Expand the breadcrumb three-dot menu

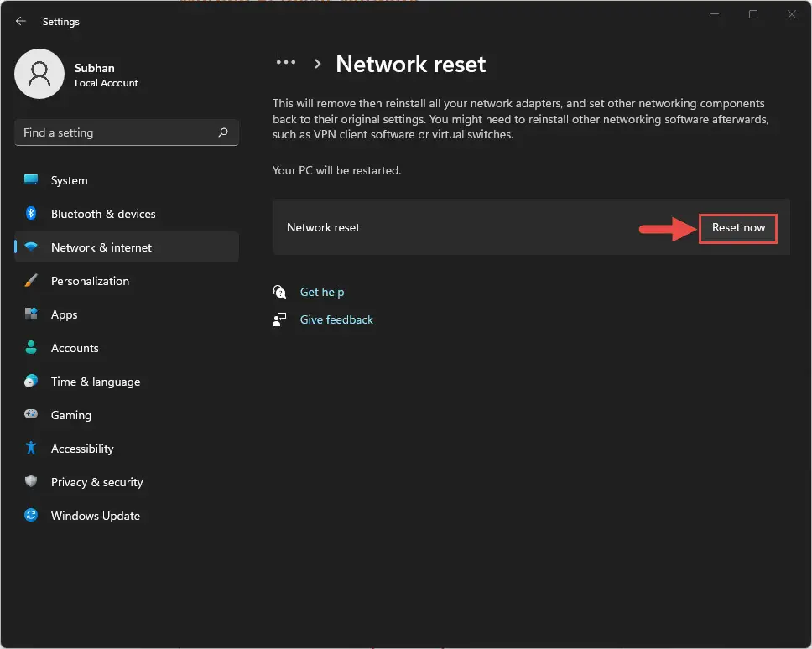tap(286, 64)
